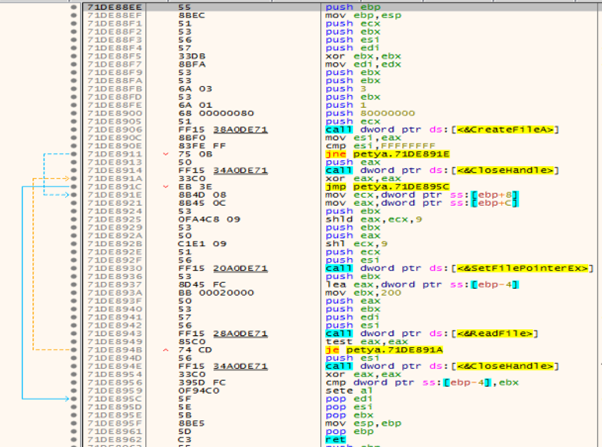
Task: Click address 71DE891E in the address column
Action: click(x=115, y=195)
